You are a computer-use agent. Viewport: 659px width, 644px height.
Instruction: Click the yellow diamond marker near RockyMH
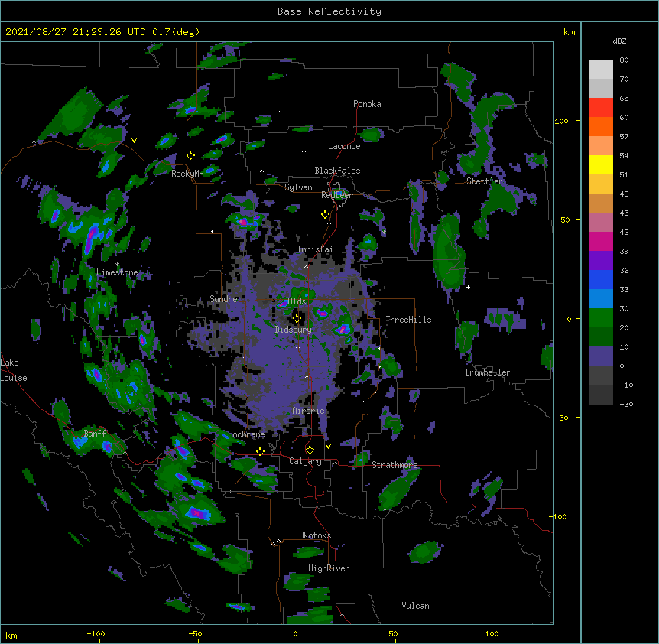pos(190,156)
